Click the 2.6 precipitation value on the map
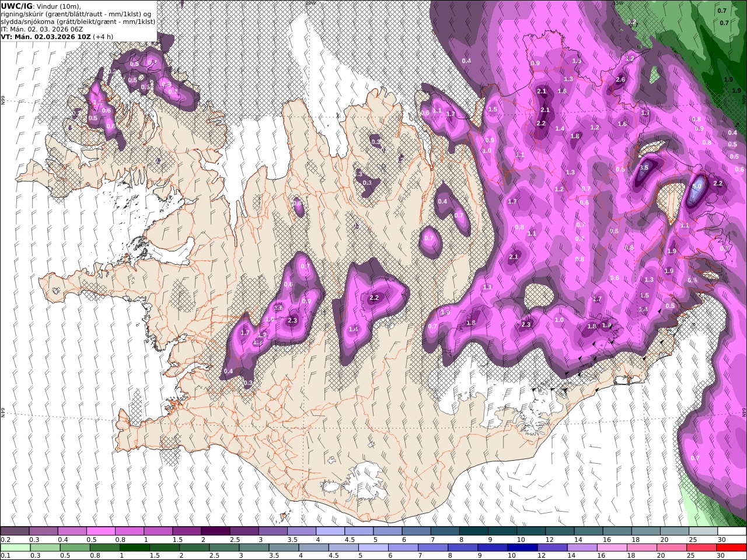Image resolution: width=747 pixels, height=560 pixels. [x=620, y=80]
